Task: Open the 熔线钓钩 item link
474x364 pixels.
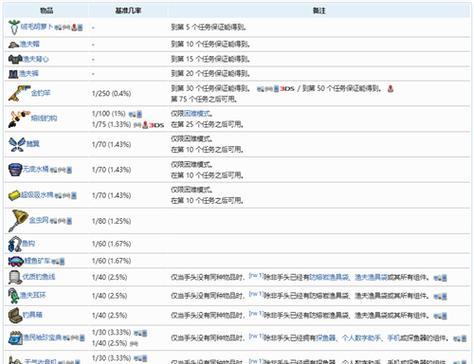Action: point(44,118)
